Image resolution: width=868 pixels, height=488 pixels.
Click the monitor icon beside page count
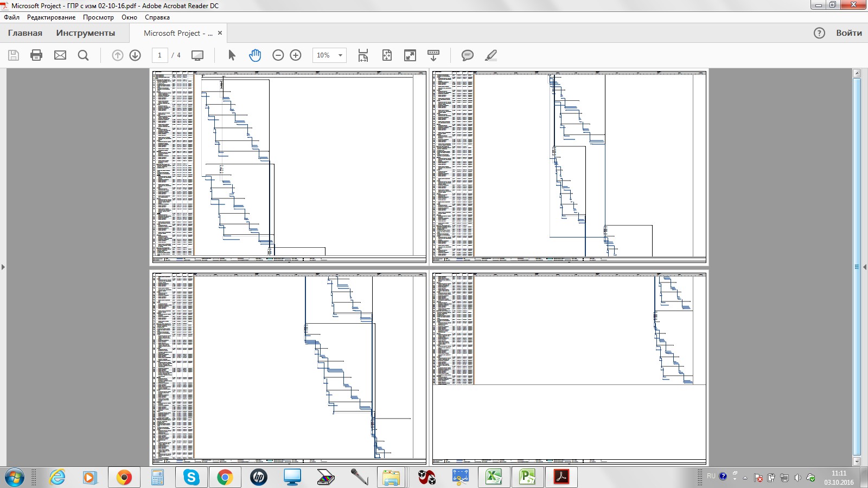(x=197, y=55)
